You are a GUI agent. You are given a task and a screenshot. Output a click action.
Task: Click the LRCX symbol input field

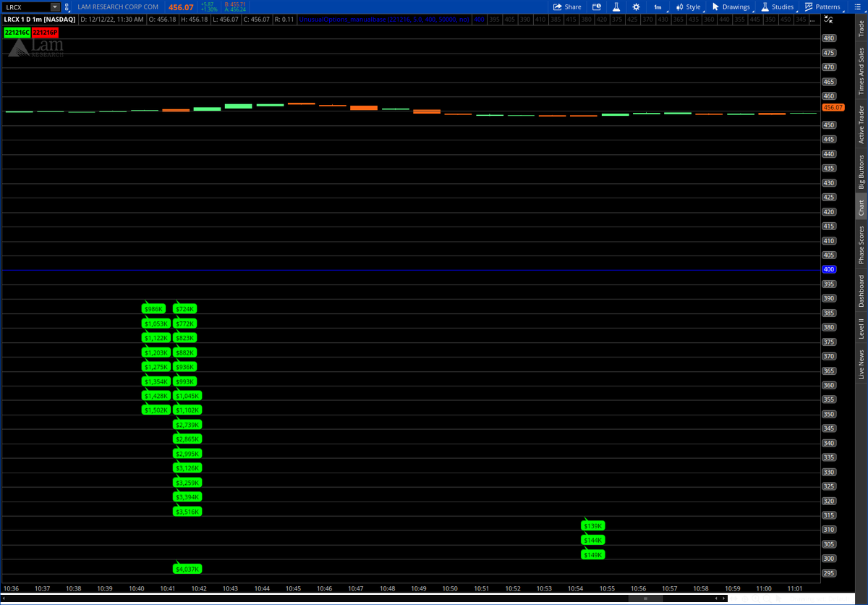point(27,7)
